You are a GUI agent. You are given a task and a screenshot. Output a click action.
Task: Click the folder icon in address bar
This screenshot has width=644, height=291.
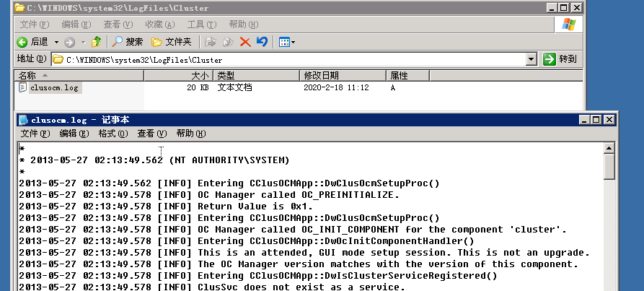click(x=58, y=60)
